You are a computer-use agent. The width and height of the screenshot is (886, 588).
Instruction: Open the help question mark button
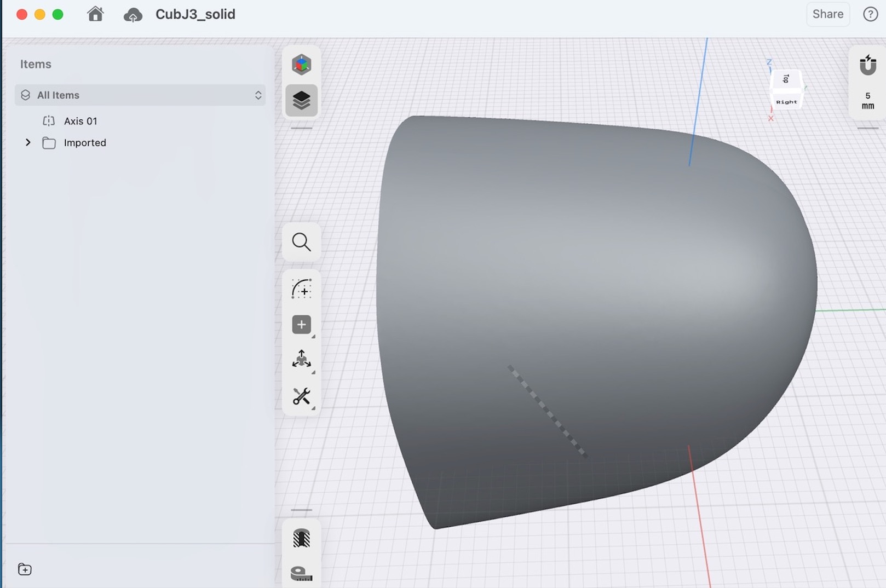870,14
